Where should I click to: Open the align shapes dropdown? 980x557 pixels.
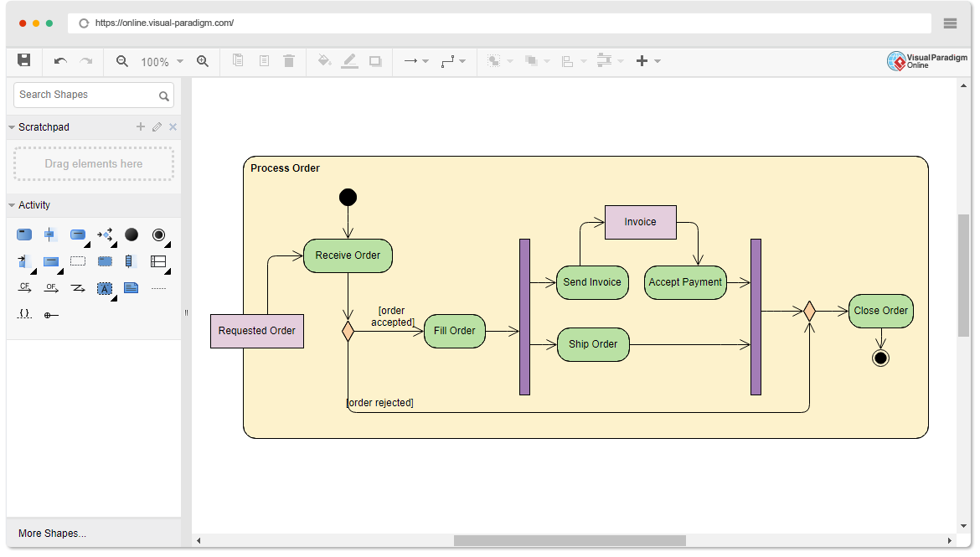(x=574, y=60)
